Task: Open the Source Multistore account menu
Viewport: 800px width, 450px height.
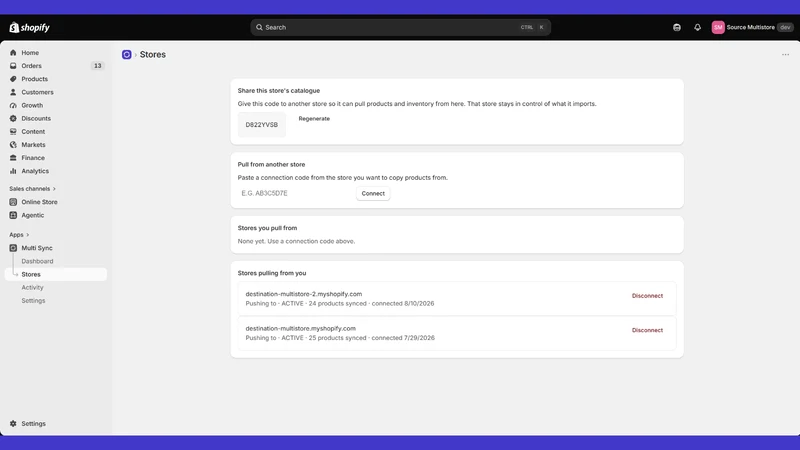Action: coord(752,28)
